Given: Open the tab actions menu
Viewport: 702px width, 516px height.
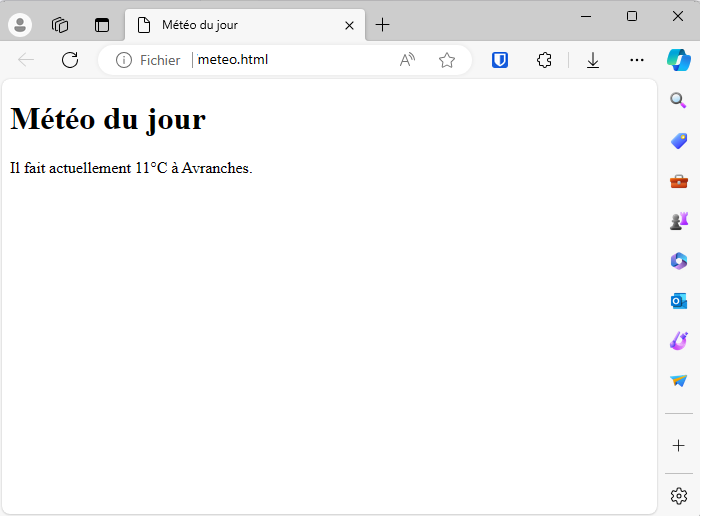Looking at the screenshot, I should coord(102,25).
